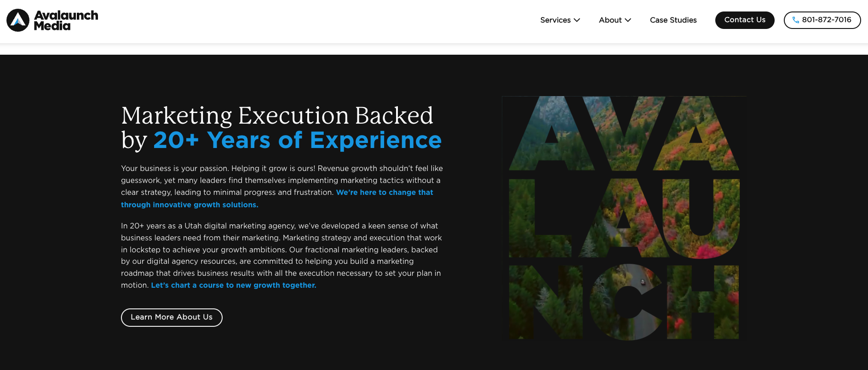The image size is (868, 370).
Task: Open the Services menu
Action: 555,20
